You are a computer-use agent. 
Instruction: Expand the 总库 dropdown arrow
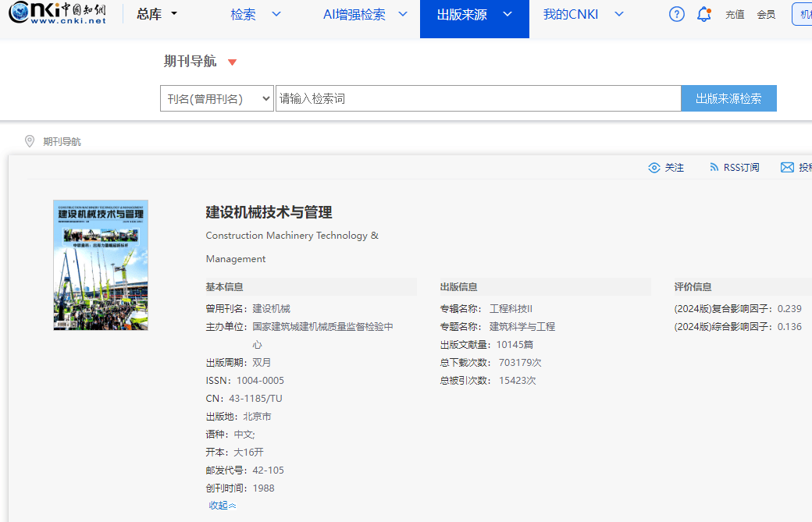point(174,13)
